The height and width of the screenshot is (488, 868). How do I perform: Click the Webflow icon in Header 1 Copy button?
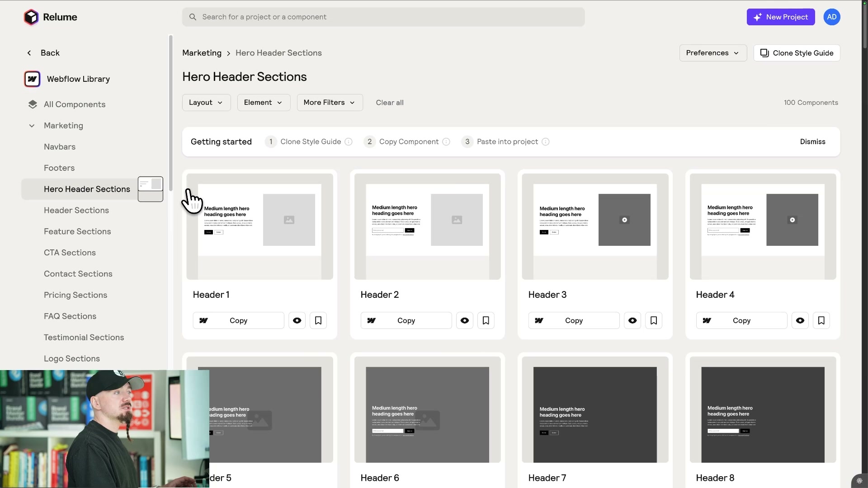[x=203, y=320]
